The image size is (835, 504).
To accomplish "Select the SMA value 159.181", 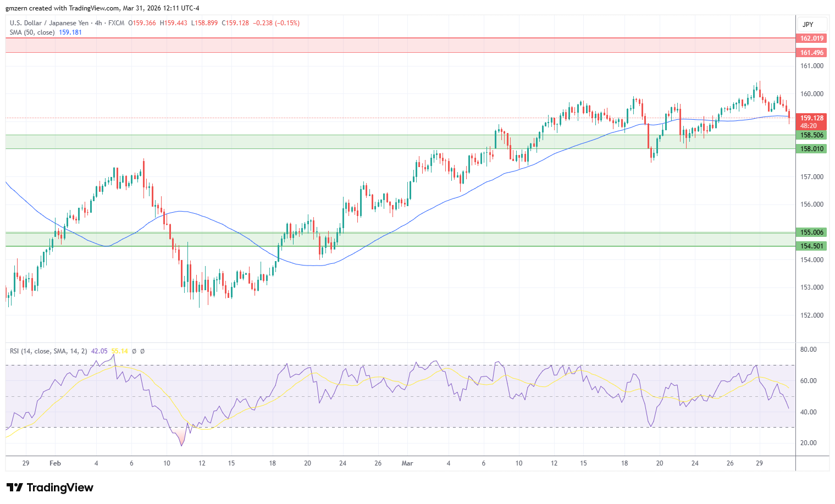I will pos(70,32).
